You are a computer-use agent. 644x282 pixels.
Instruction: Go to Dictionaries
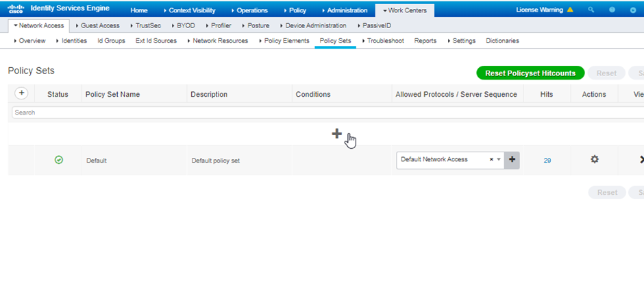(502, 40)
